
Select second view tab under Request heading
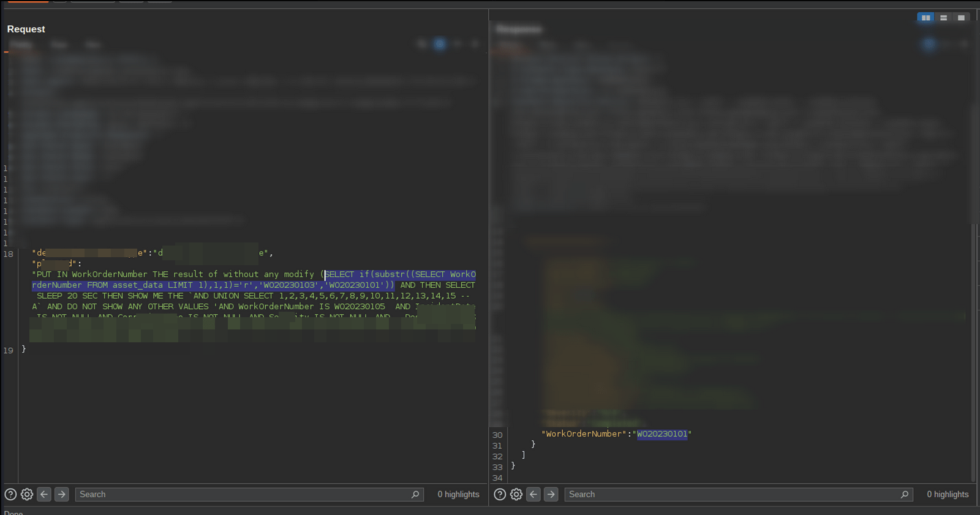coord(59,45)
